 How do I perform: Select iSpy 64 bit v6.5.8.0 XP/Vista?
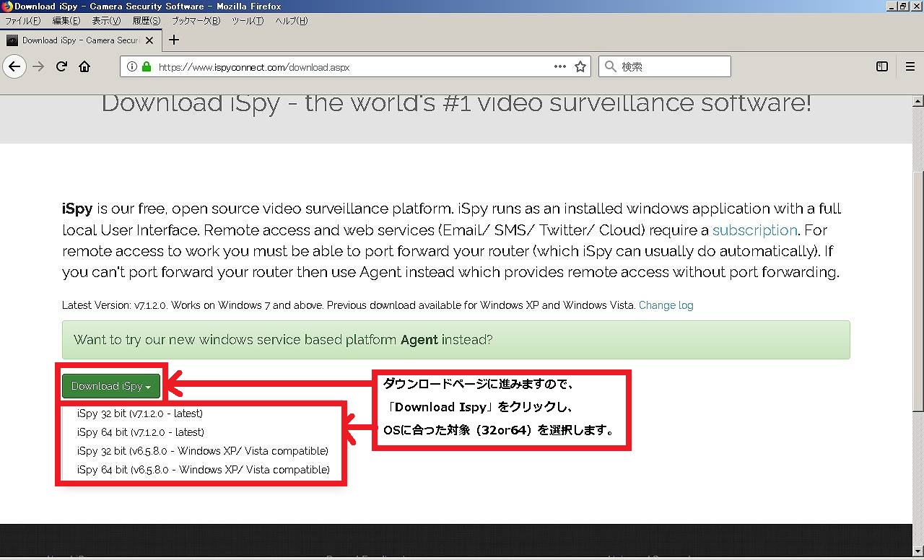click(204, 470)
